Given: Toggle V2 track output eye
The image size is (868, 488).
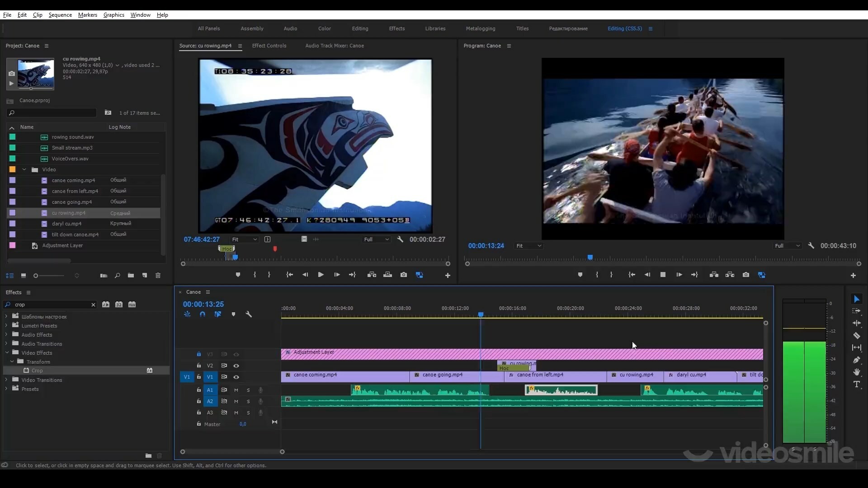Looking at the screenshot, I should pyautogui.click(x=236, y=366).
